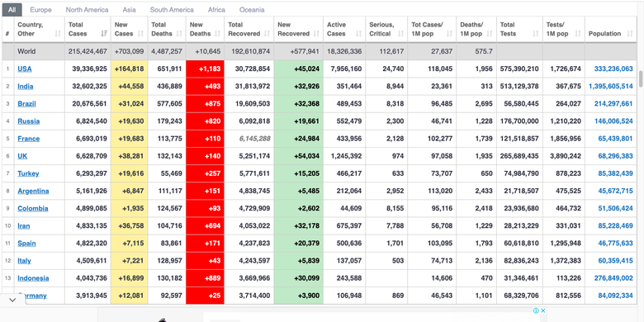Sort by New Cases column arrow
The width and height of the screenshot is (644, 322).
141,34
